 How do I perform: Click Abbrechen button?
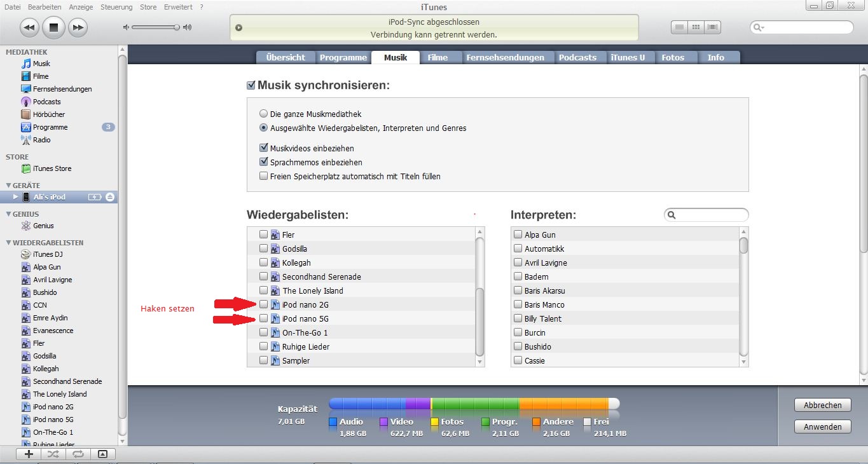[x=822, y=405]
